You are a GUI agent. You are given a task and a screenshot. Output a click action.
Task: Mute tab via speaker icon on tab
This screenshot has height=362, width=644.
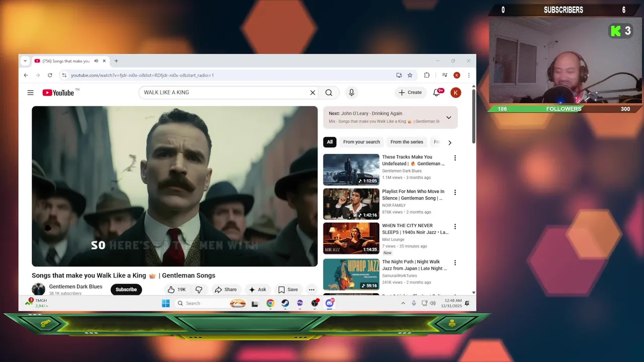tap(96, 61)
